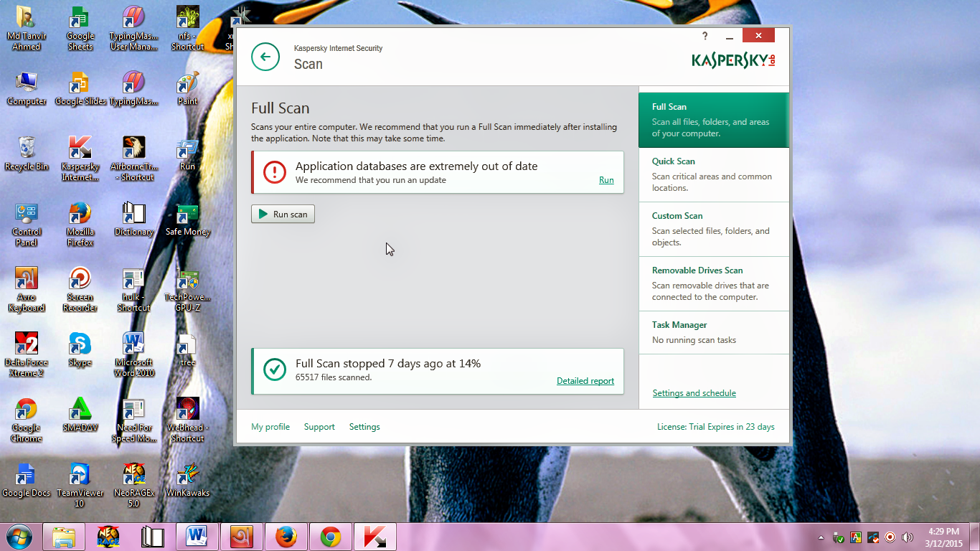980x551 pixels.
Task: Show hidden tray icons arrow
Action: click(x=821, y=537)
